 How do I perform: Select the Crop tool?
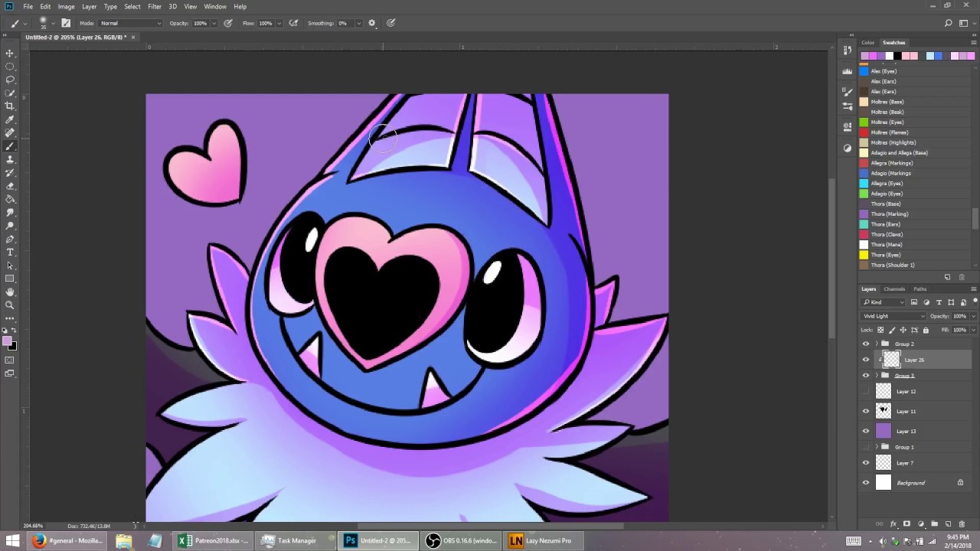[x=10, y=106]
